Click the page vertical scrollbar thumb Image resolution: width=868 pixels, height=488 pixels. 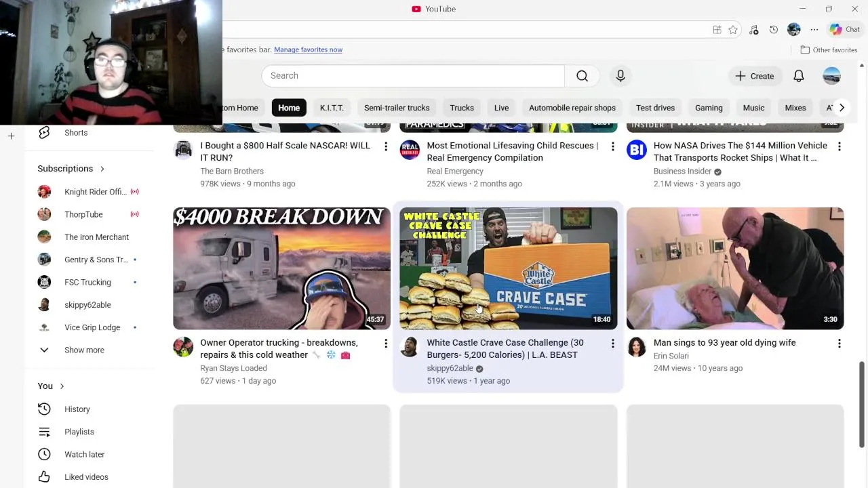862,405
